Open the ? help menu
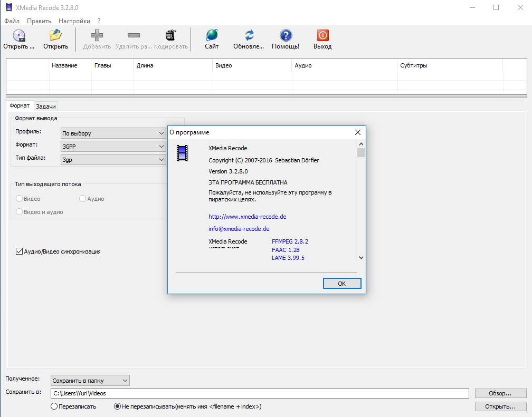This screenshot has height=417, width=532. [99, 21]
